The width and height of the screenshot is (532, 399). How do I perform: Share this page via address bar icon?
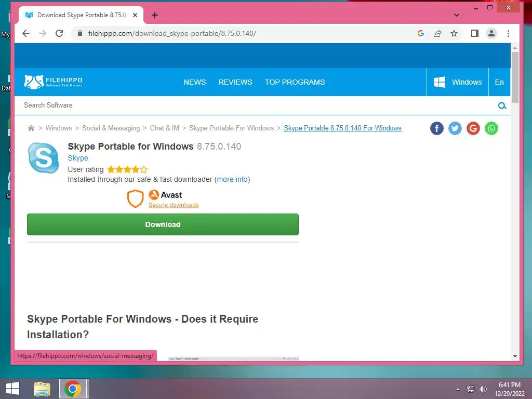coord(437,33)
